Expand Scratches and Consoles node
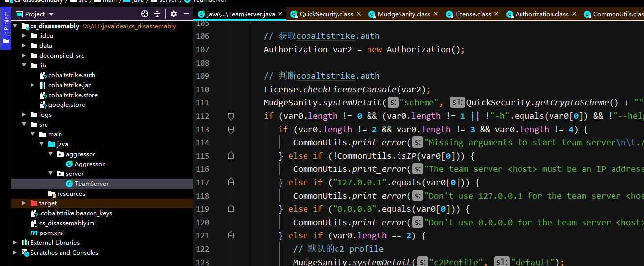 tap(15, 253)
